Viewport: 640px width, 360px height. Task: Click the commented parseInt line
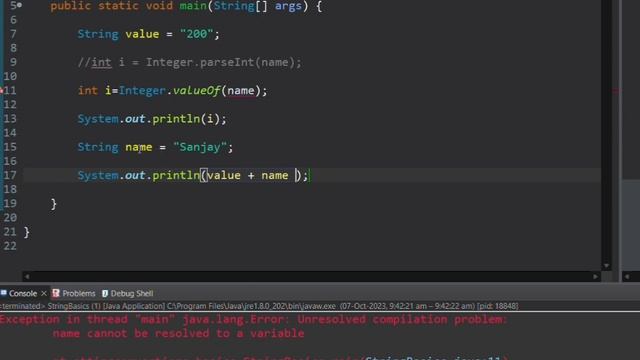(x=190, y=62)
